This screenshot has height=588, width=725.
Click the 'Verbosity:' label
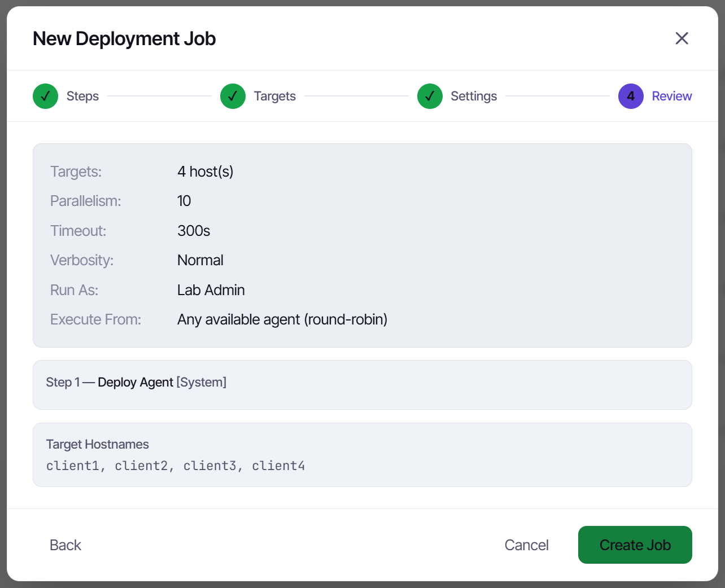point(82,260)
